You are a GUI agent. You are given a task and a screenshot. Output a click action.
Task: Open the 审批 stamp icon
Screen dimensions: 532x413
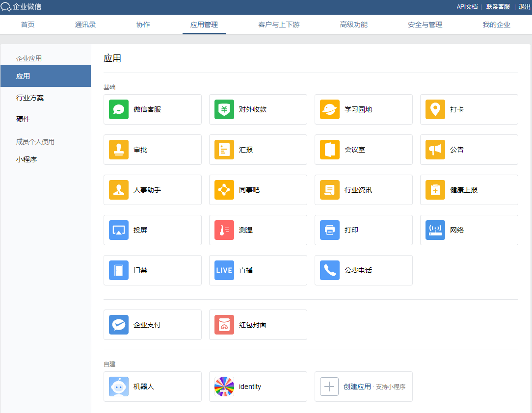click(119, 150)
